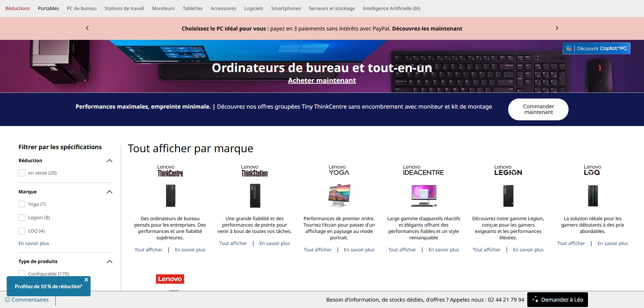Select the ThinkCentre tower product image

(170, 196)
